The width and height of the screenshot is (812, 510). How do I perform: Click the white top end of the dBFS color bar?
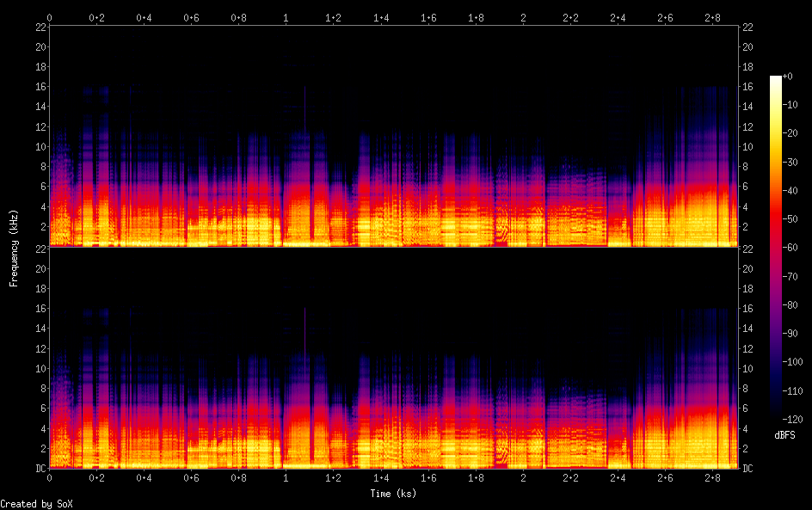(776, 79)
